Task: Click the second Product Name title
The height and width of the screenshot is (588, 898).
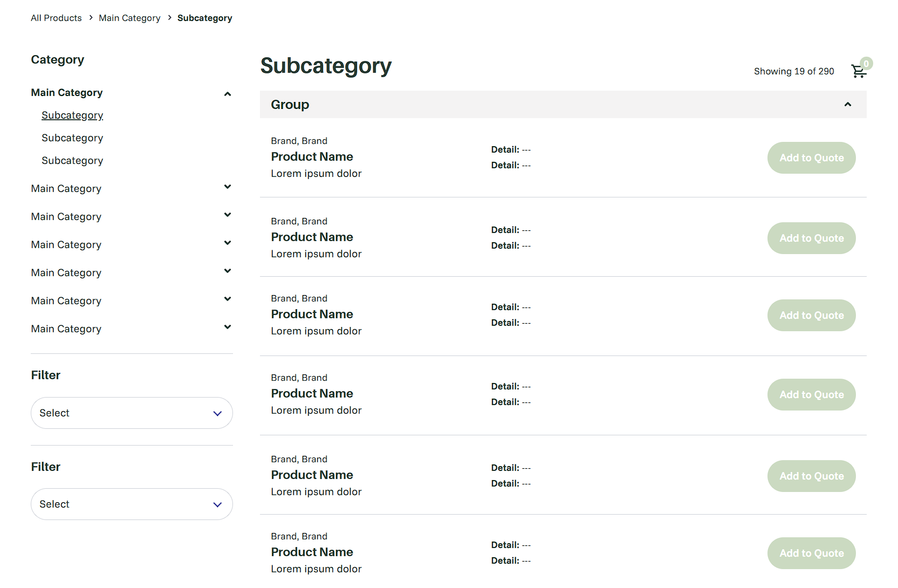Action: coord(312,237)
